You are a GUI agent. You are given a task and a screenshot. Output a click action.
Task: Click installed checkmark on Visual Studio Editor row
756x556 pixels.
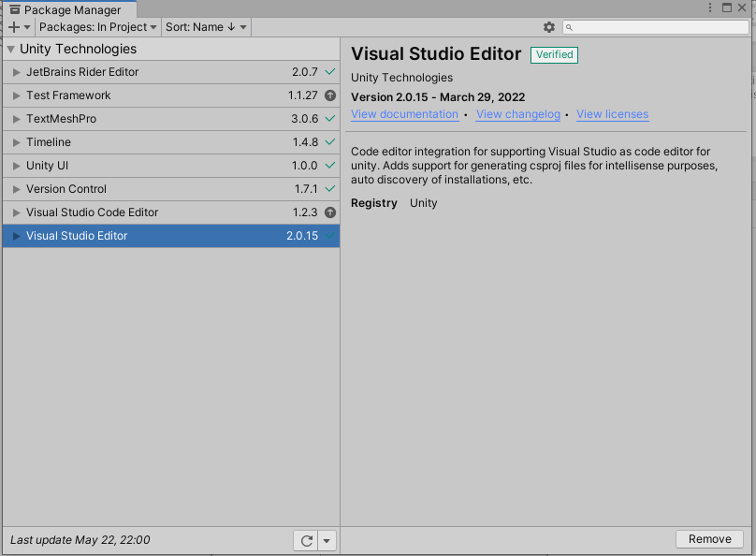[x=329, y=236]
